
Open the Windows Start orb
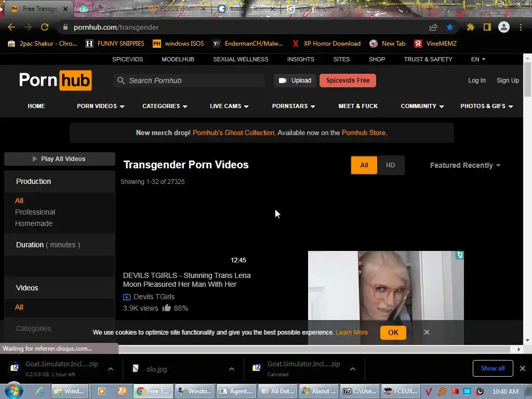(x=14, y=391)
